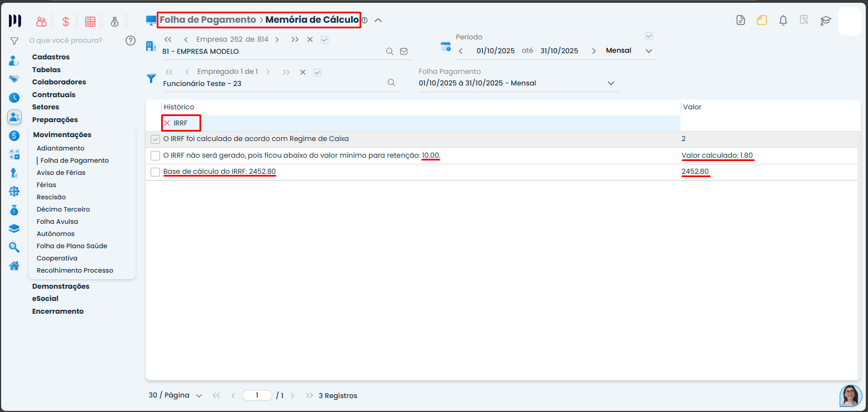The image size is (868, 412).
Task: Click the Folha de Pagamento breadcrumb link
Action: 207,20
